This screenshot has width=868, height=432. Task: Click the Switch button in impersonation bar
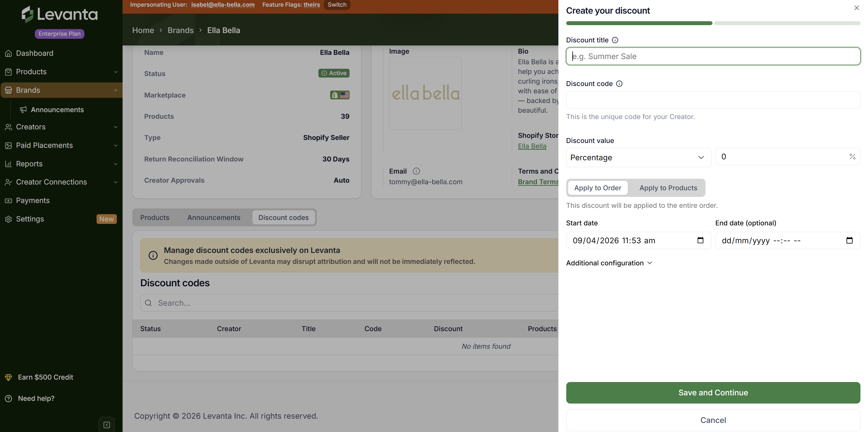pos(337,5)
